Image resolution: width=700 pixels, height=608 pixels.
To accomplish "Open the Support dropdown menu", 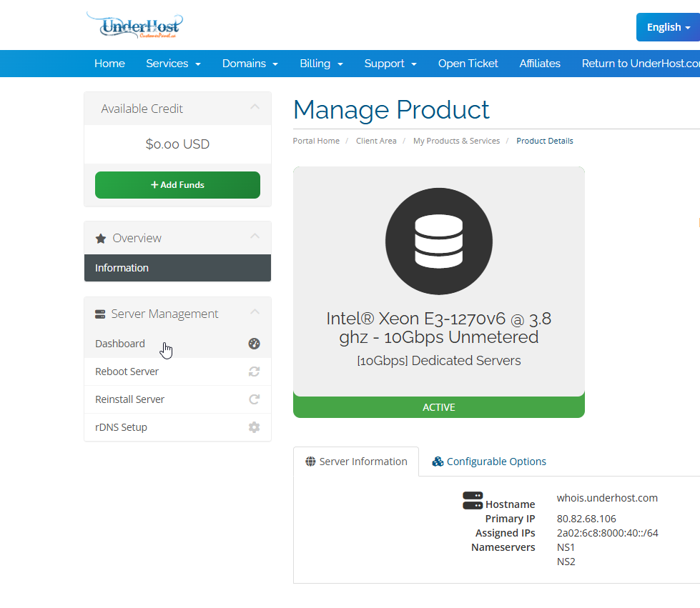I will [390, 64].
